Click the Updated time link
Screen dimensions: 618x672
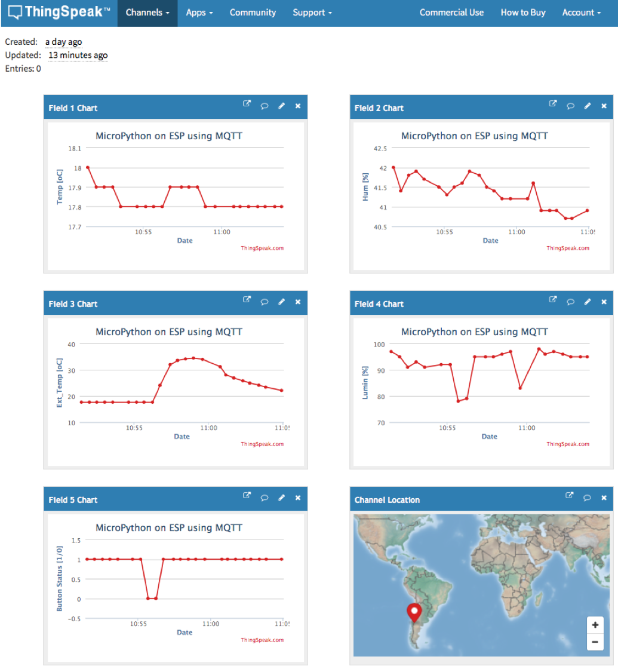coord(78,55)
